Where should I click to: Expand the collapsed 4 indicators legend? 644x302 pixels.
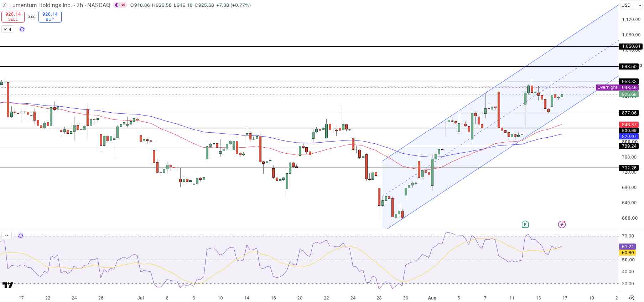(x=7, y=29)
